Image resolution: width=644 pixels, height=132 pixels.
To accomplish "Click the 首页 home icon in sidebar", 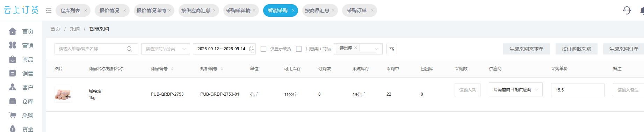I will [x=13, y=31].
